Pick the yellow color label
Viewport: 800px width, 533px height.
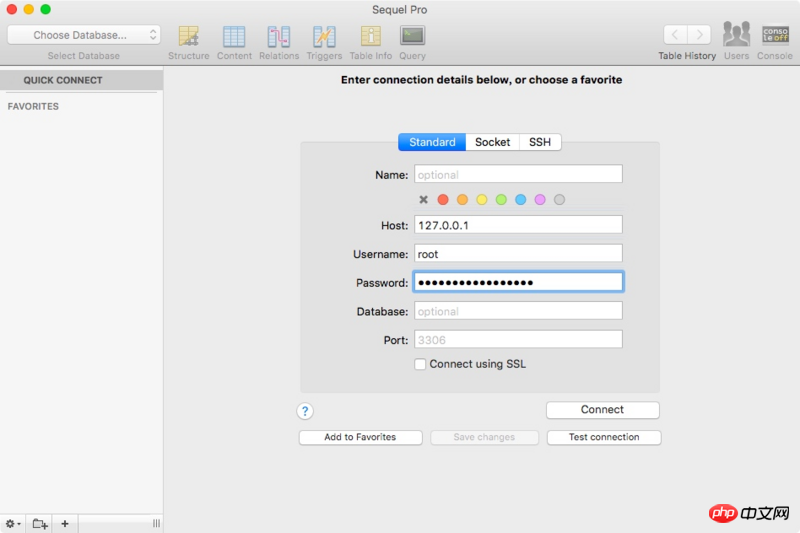pos(482,199)
